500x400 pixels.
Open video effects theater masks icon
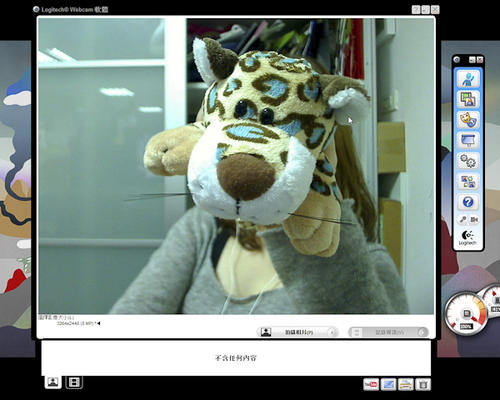468,120
